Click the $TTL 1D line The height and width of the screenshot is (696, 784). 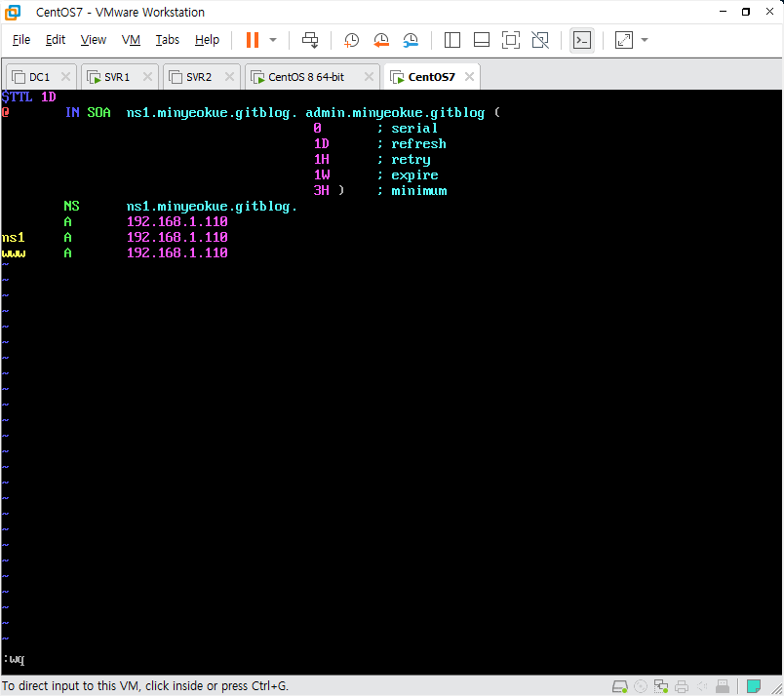[x=28, y=97]
